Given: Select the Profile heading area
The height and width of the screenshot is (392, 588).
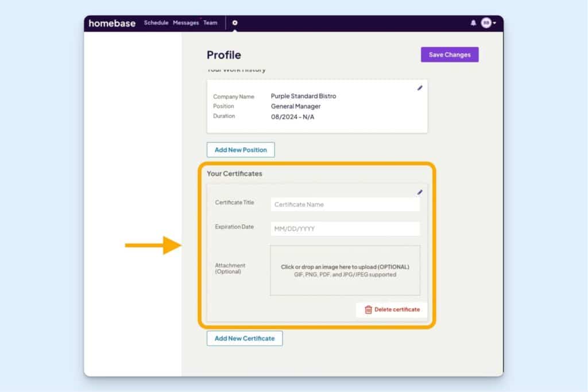Looking at the screenshot, I should pos(224,55).
